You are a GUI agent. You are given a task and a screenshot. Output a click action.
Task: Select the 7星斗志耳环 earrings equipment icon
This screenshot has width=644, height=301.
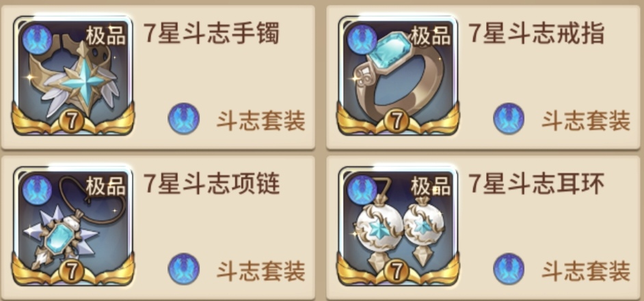coord(398,226)
